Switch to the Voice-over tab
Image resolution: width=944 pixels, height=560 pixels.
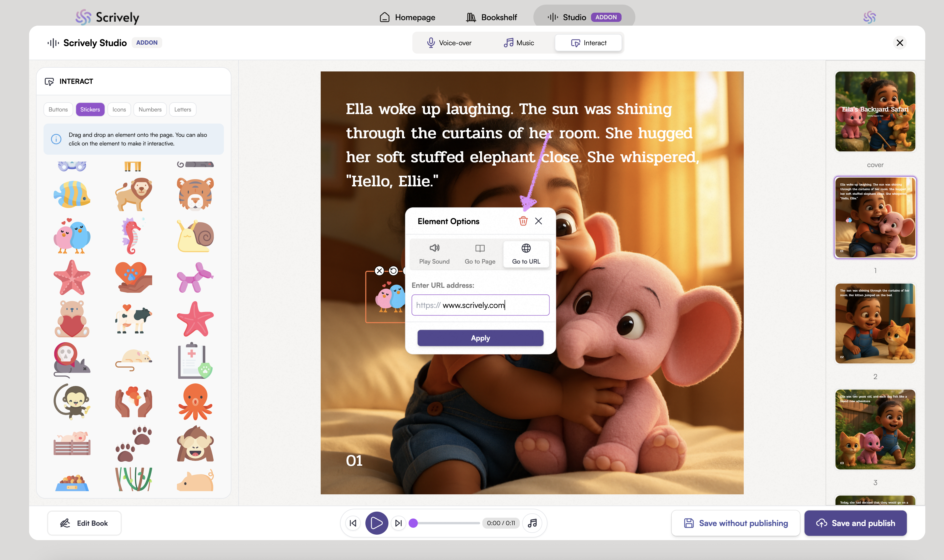pyautogui.click(x=449, y=43)
